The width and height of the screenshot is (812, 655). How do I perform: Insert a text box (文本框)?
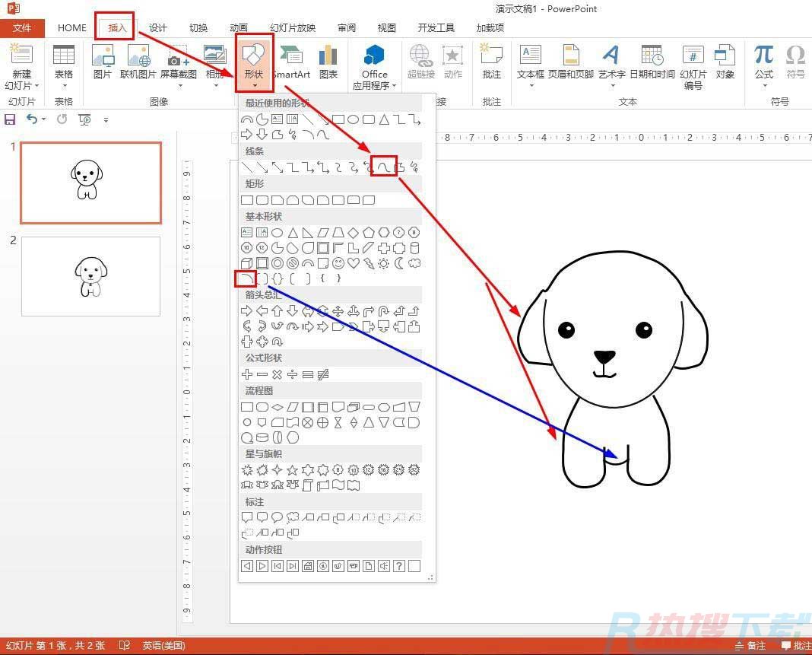point(530,62)
